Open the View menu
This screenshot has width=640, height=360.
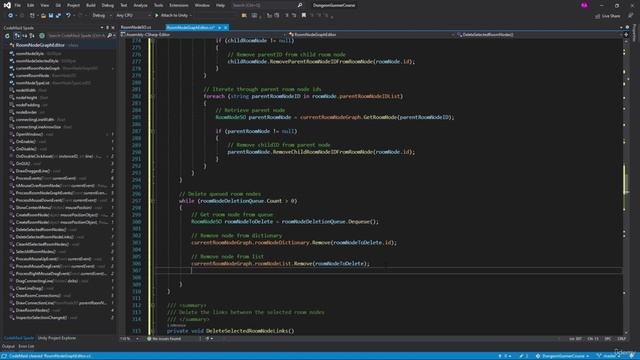pos(44,5)
